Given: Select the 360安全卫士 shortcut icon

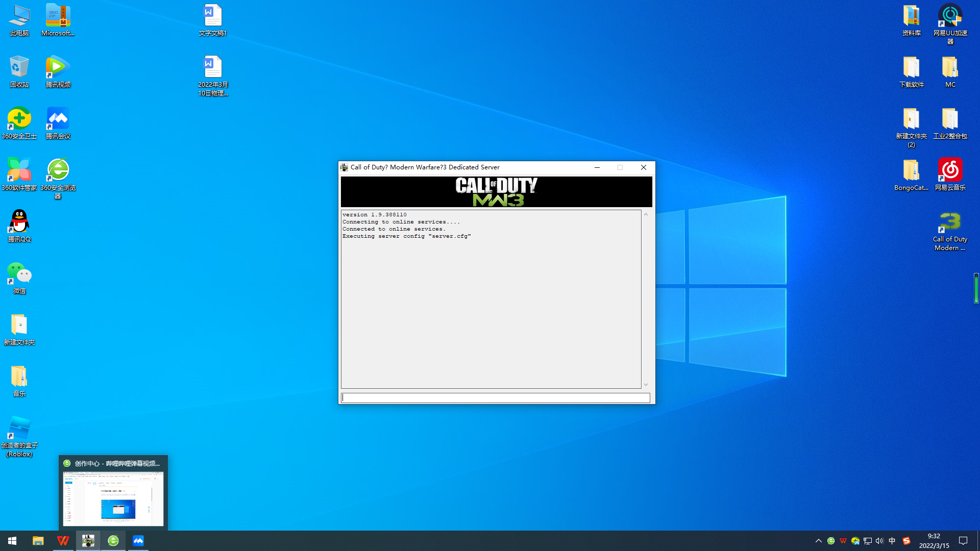Looking at the screenshot, I should (19, 123).
